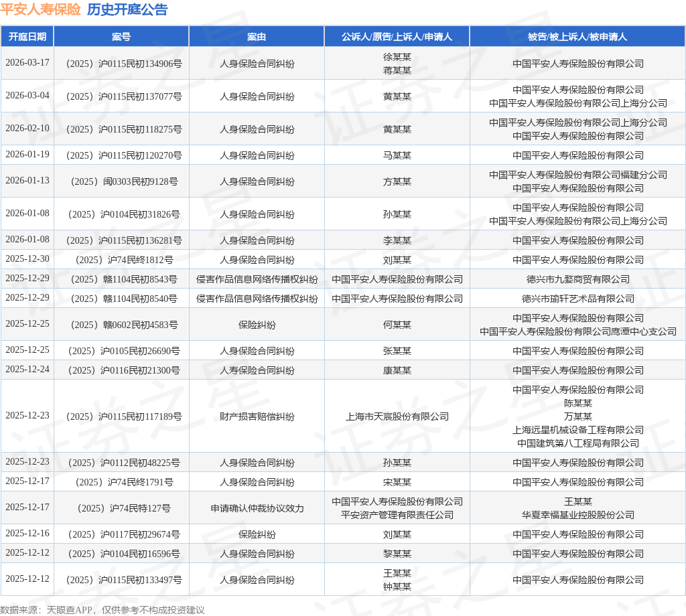Select case number (2025)沪0112民初48225号

pyautogui.click(x=124, y=463)
